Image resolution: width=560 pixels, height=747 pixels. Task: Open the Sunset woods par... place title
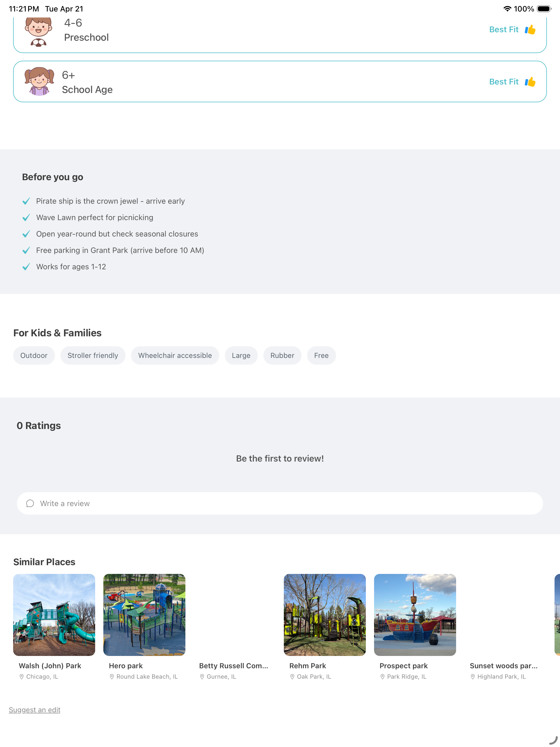503,666
